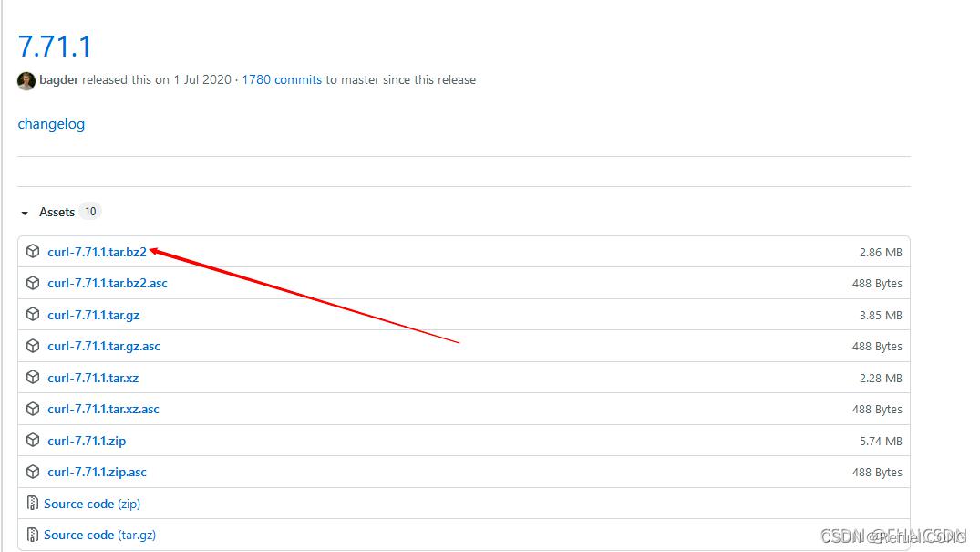Download curl-7.71.1.tar.gz.asc signature
The height and width of the screenshot is (552, 980).
tap(104, 346)
